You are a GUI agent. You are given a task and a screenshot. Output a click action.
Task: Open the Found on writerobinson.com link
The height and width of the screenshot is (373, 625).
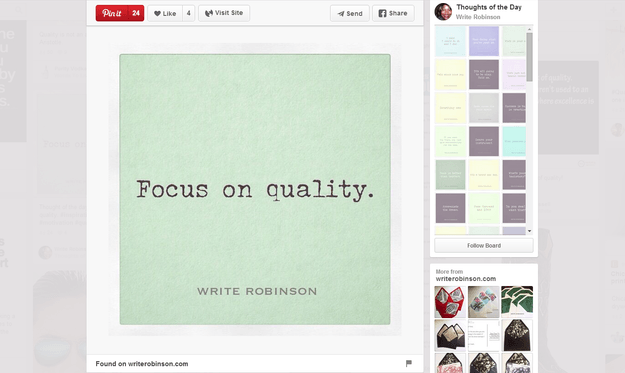pos(142,363)
